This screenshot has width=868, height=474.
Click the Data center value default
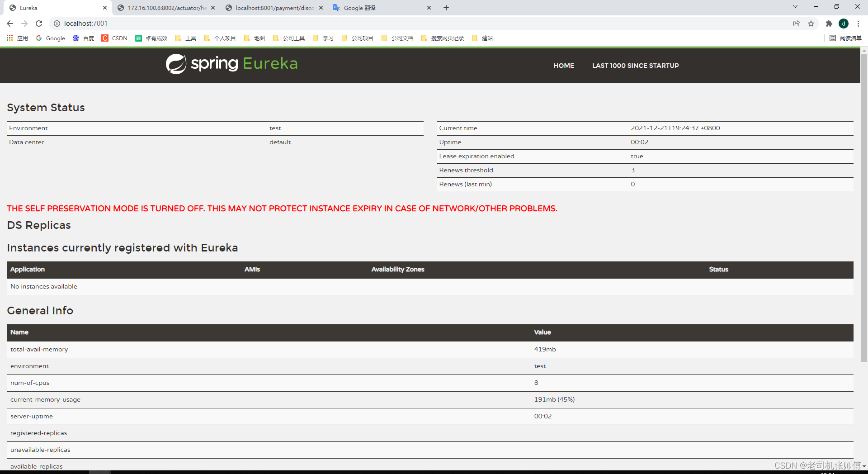tap(280, 142)
